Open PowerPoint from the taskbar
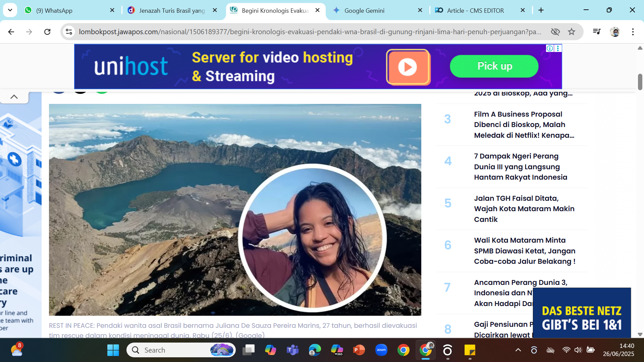This screenshot has width=644, height=362. (x=359, y=350)
